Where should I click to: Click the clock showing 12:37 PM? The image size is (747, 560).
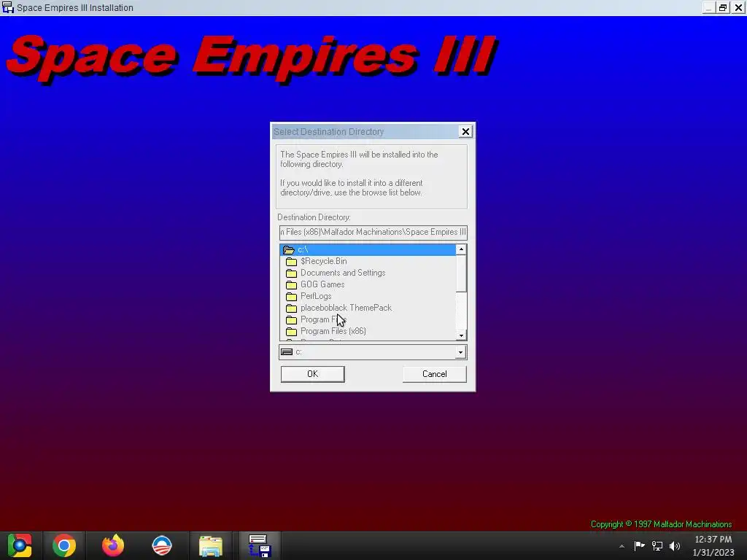tap(713, 540)
